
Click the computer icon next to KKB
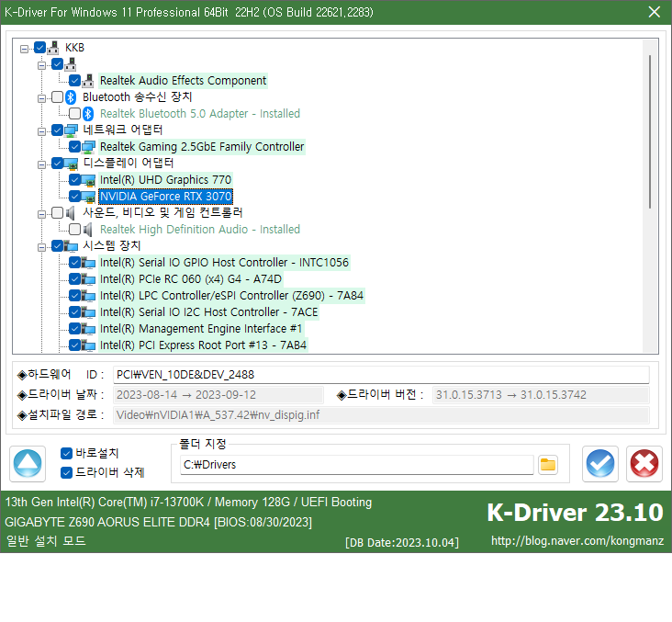click(53, 48)
